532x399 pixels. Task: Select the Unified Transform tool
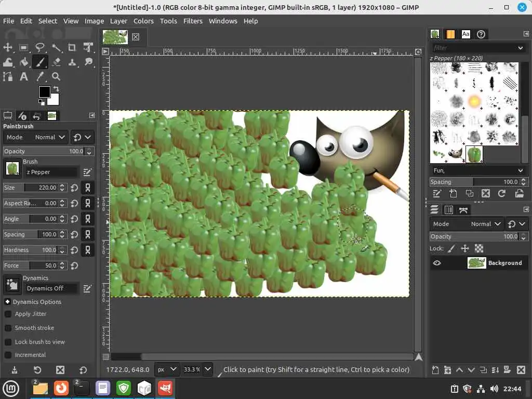[88, 47]
